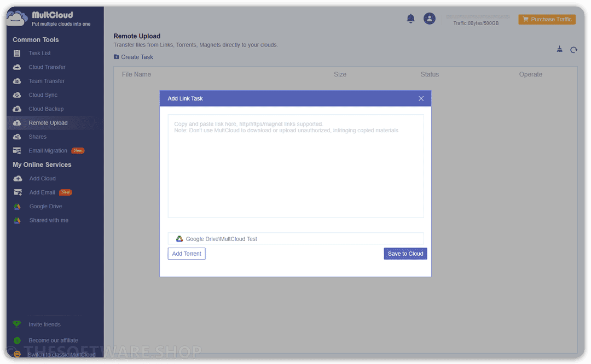
Task: Click the Status column header
Action: (430, 74)
